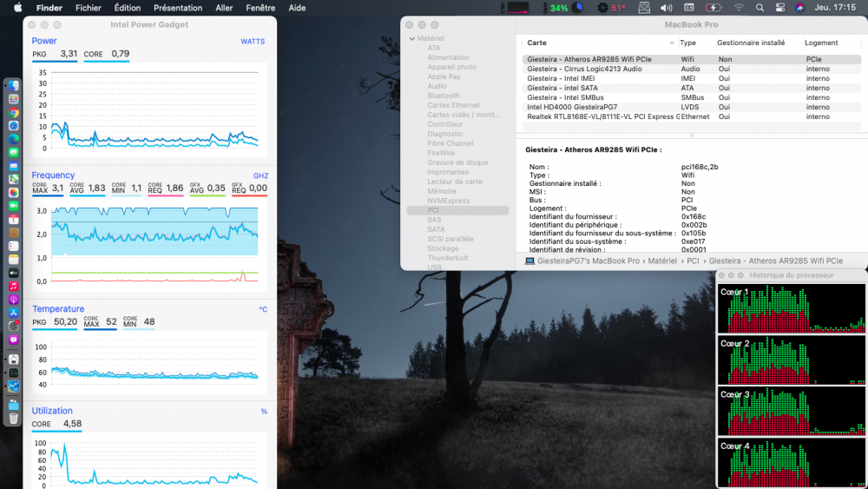Open Mail app in the Dock
The width and height of the screenshot is (868, 489).
pyautogui.click(x=13, y=166)
